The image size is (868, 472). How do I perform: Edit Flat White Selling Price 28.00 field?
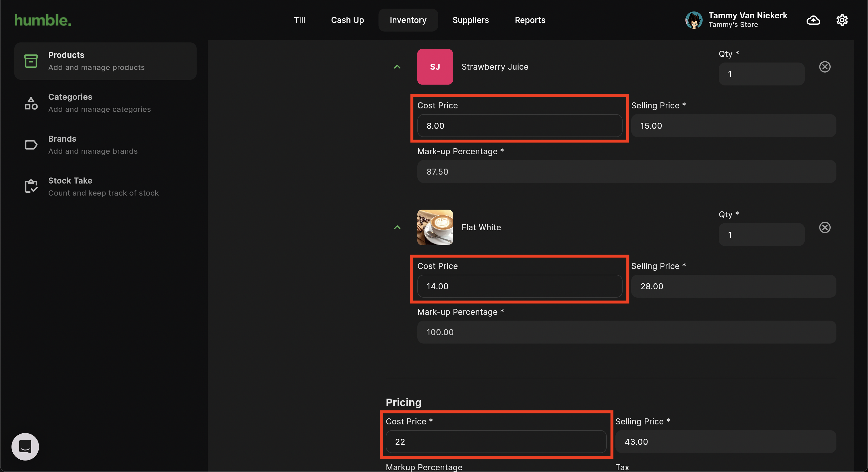tap(733, 286)
